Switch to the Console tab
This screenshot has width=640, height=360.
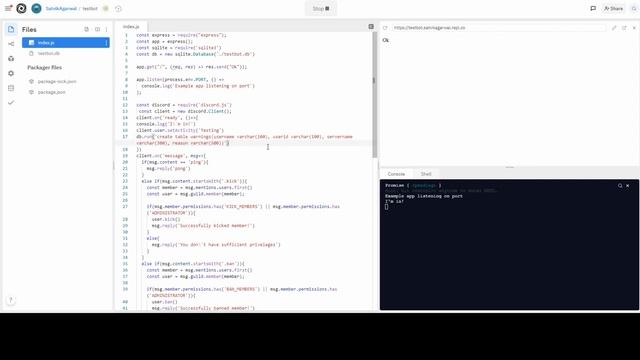[x=396, y=174]
